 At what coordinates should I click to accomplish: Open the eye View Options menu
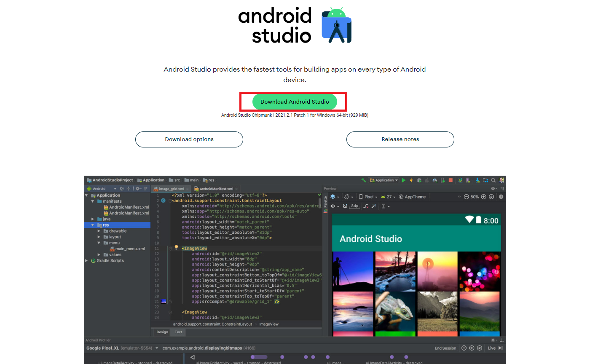(335, 206)
